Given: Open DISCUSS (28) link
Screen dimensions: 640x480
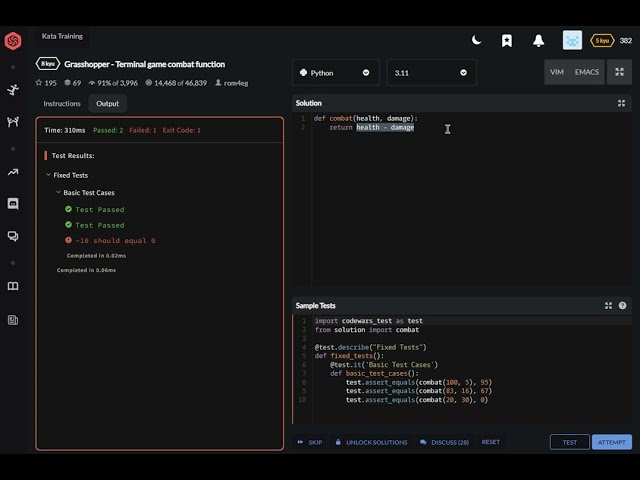Looking at the screenshot, I should pos(444,442).
